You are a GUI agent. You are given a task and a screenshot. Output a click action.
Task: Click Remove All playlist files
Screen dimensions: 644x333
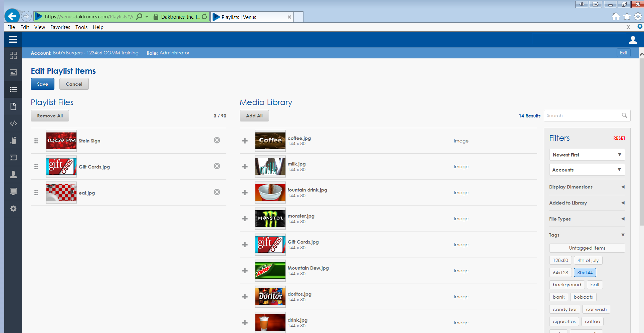coord(50,116)
